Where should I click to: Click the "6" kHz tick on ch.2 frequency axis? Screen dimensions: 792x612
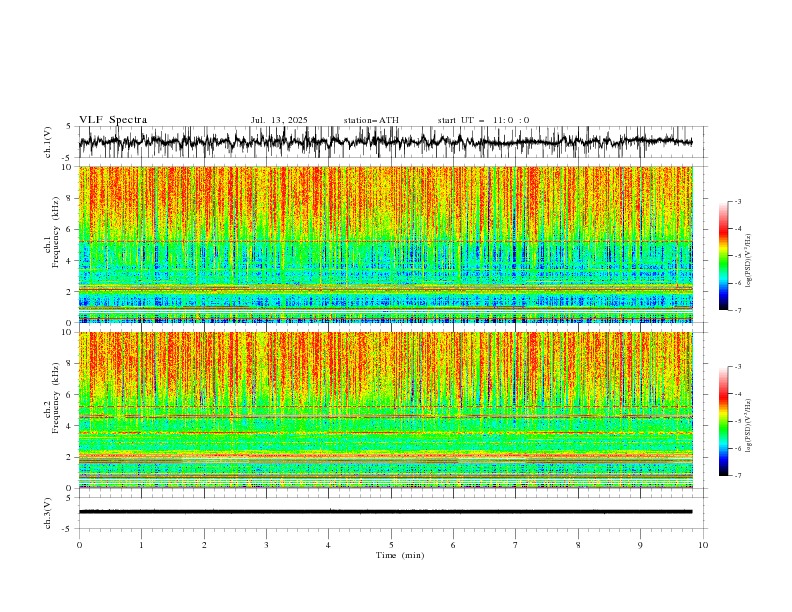tap(71, 394)
